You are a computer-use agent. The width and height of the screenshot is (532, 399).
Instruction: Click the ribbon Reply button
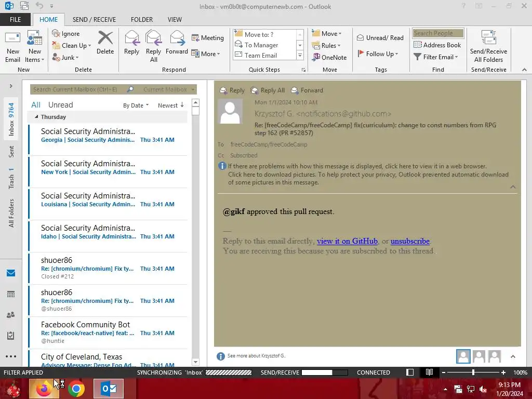[131, 43]
